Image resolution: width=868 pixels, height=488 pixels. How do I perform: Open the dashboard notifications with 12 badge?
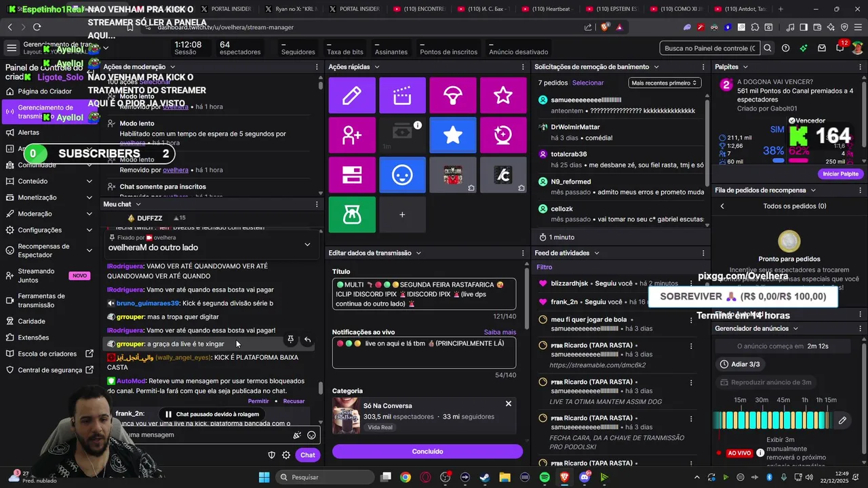(840, 48)
